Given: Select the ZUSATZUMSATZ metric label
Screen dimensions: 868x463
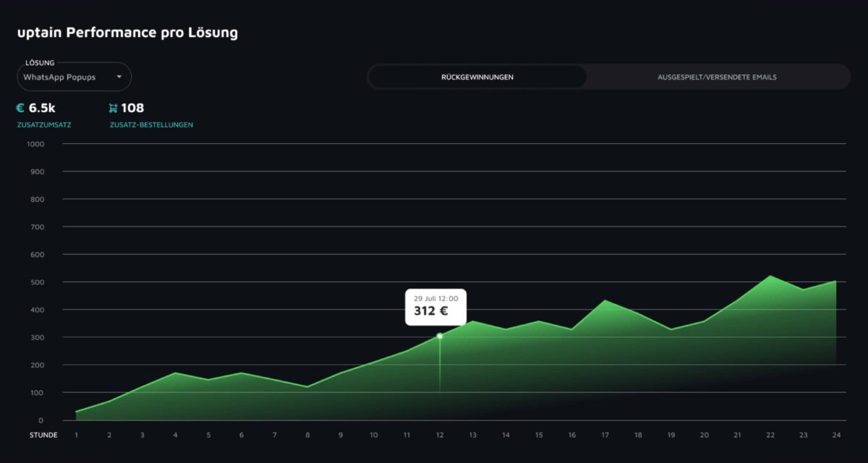Looking at the screenshot, I should tap(43, 124).
